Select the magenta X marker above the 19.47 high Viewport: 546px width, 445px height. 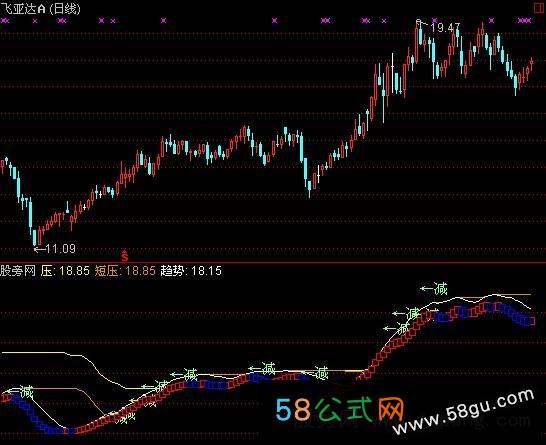tap(434, 21)
